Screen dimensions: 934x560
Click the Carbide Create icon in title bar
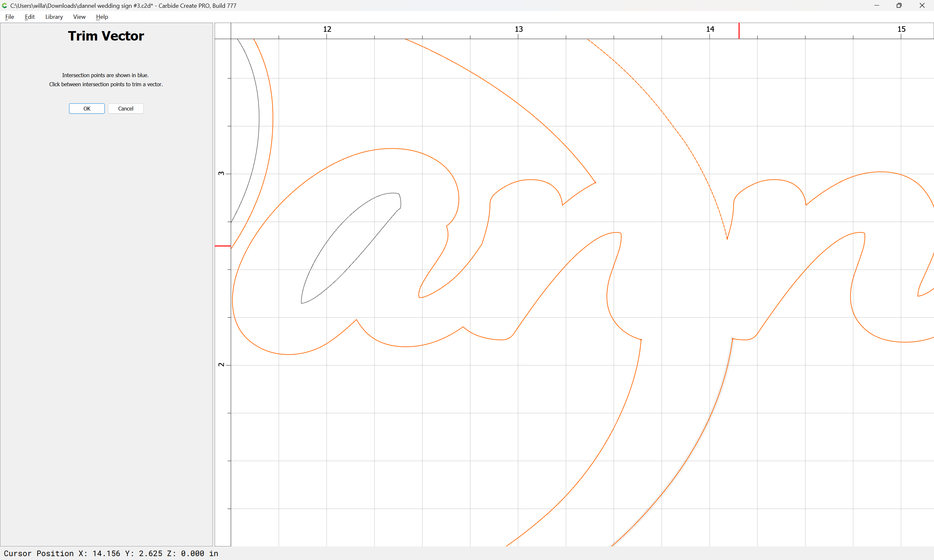(x=5, y=5)
